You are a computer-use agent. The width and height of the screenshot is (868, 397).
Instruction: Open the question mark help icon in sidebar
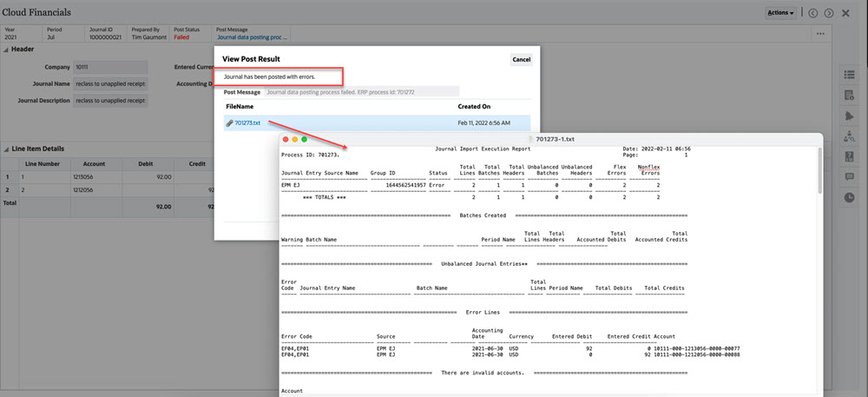849,156
